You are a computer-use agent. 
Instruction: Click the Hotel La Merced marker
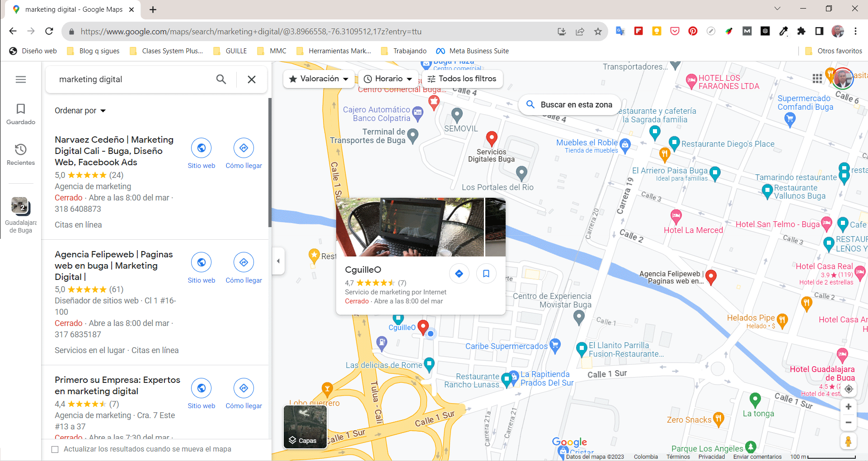[676, 217]
